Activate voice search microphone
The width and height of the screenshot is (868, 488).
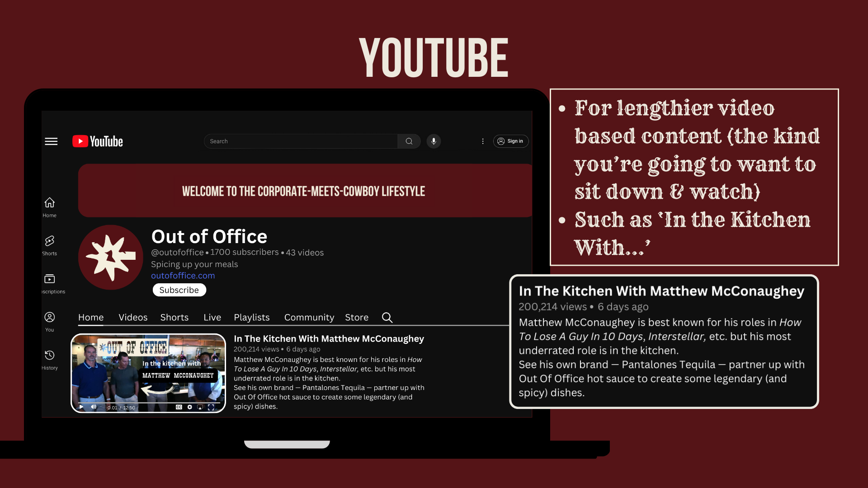434,141
